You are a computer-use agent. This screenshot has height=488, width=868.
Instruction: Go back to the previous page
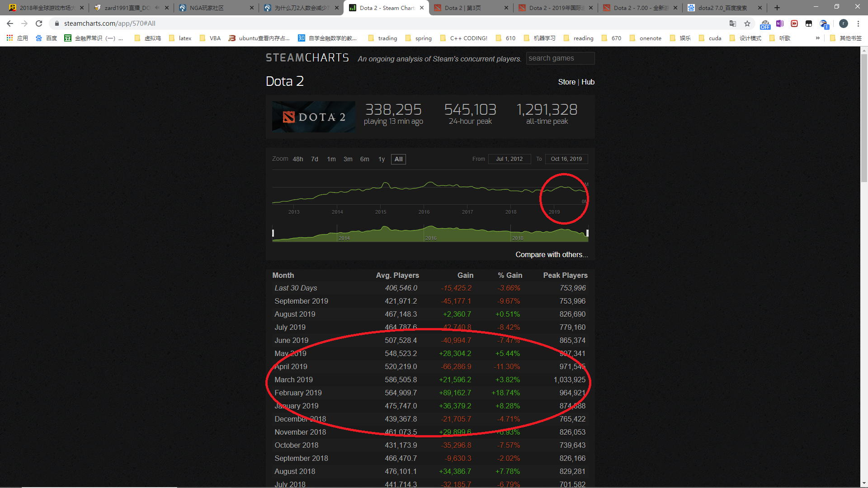coord(10,23)
